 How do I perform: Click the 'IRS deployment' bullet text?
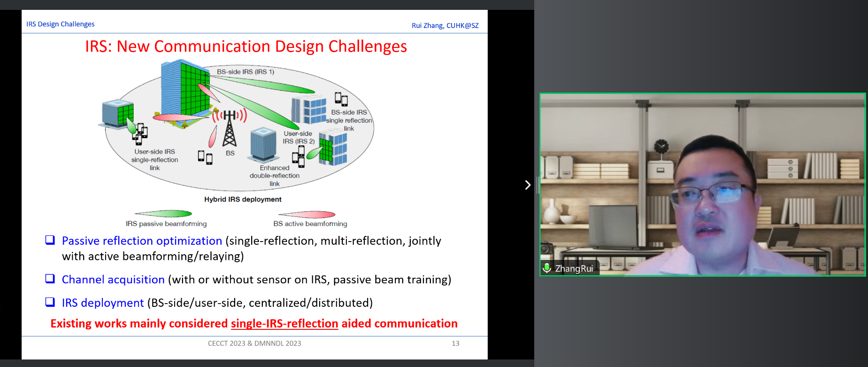(x=103, y=303)
